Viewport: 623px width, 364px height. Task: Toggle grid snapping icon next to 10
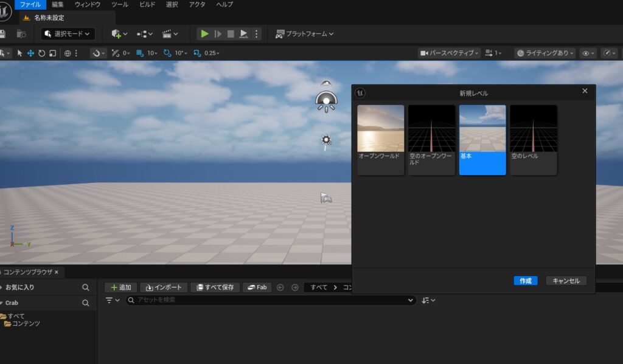(x=140, y=53)
